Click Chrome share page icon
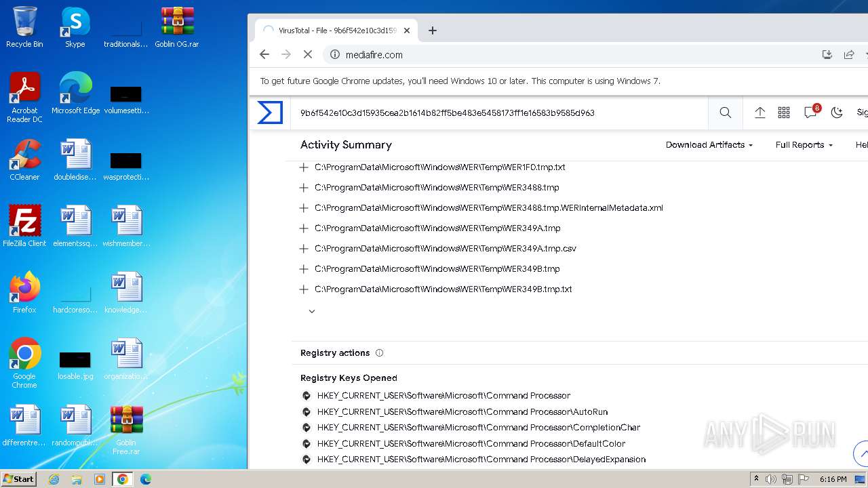The height and width of the screenshot is (488, 868). click(x=848, y=54)
